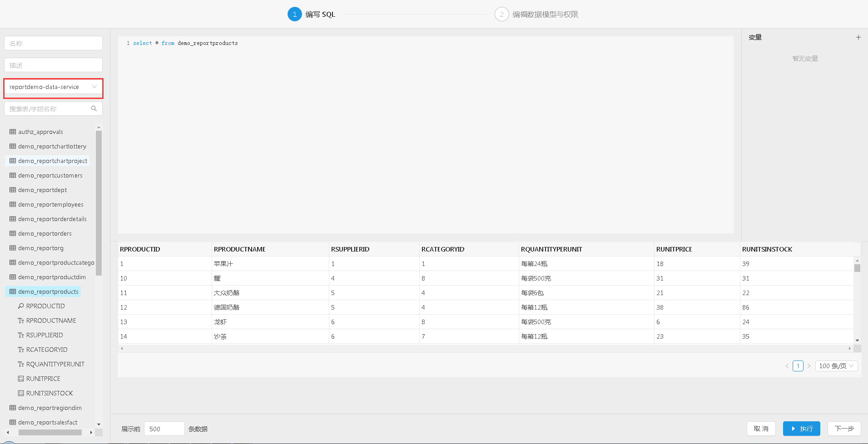
Task: Click the table icon beside authz_approvals
Action: pos(13,132)
